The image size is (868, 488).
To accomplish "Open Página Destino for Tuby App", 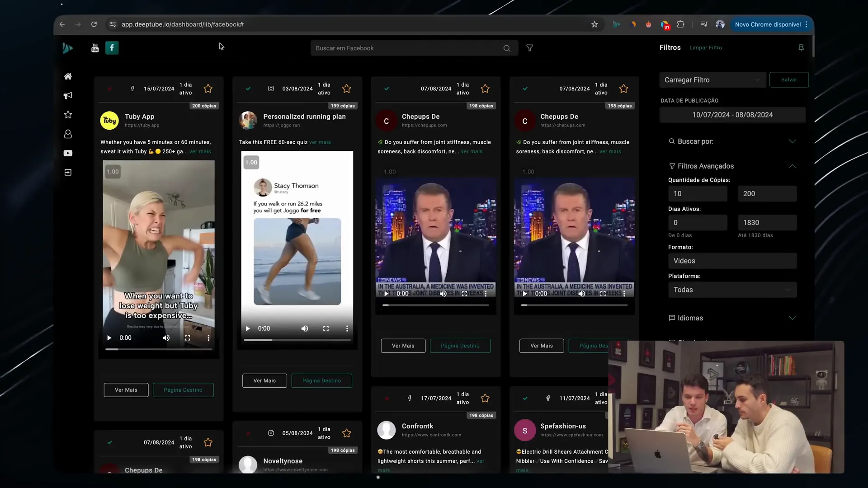I will pos(183,390).
